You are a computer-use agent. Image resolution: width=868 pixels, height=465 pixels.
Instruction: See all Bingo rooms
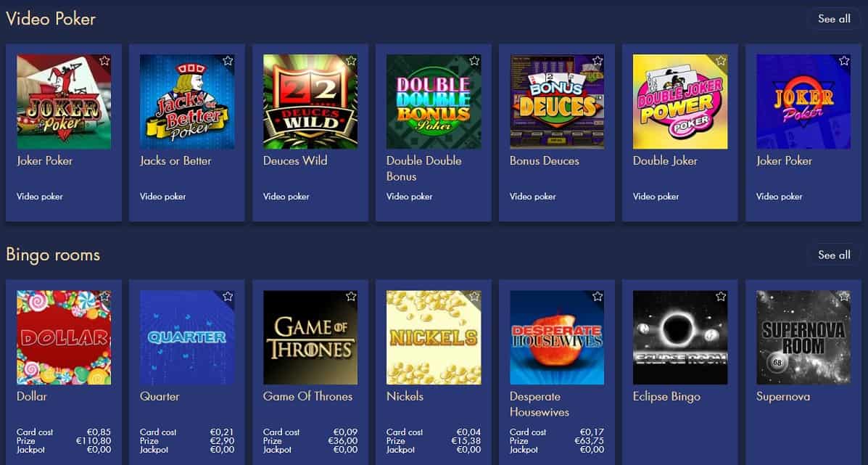(x=834, y=255)
